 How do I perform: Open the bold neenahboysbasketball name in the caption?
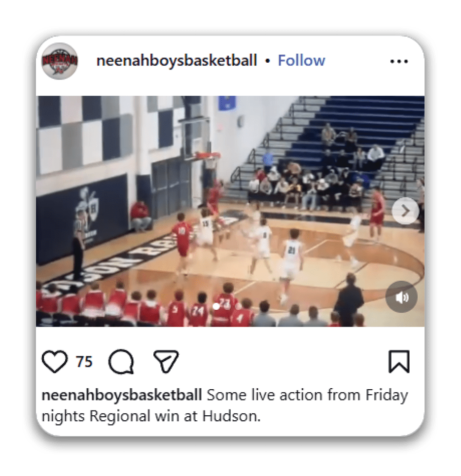122,395
